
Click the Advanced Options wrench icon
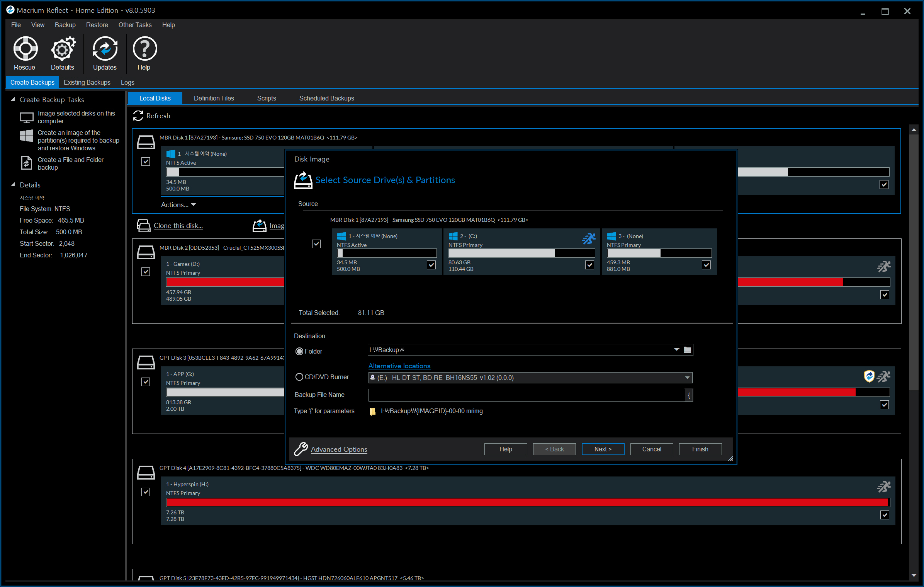tap(301, 449)
